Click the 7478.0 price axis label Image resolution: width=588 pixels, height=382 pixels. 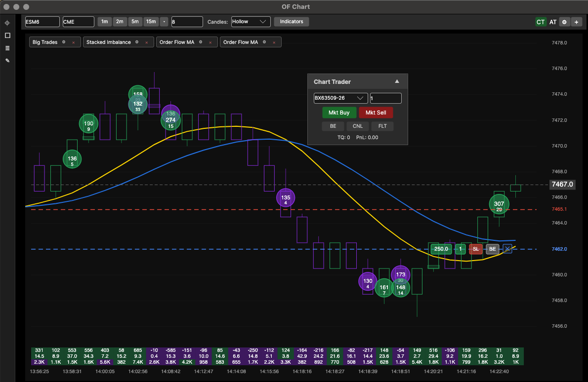tap(559, 43)
